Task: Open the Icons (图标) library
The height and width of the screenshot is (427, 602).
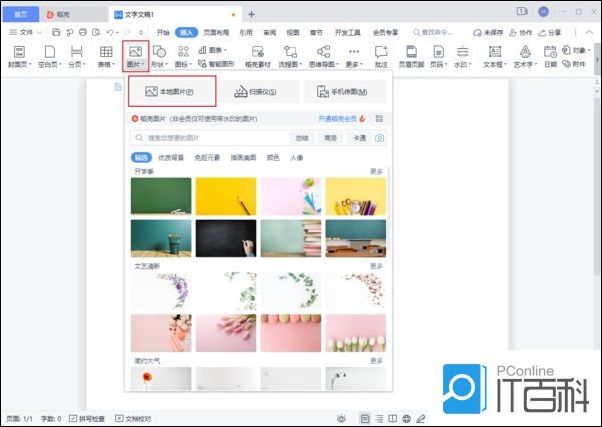Action: 184,57
